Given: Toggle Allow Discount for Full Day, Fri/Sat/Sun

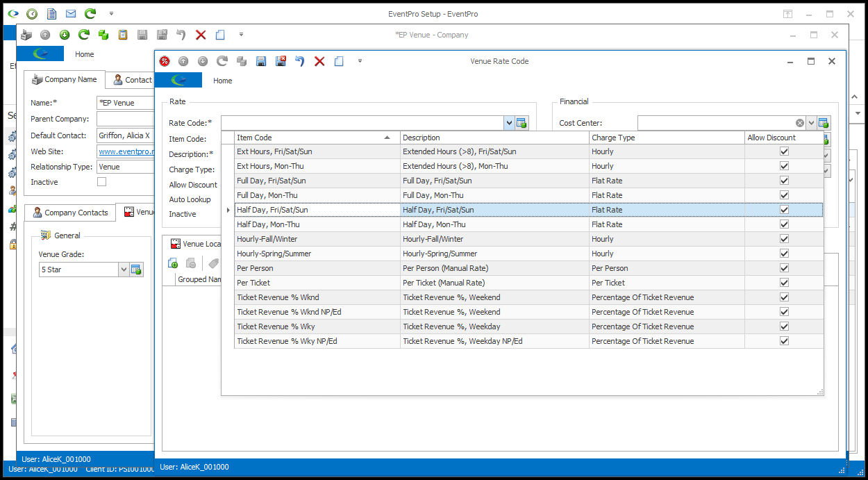Looking at the screenshot, I should (784, 181).
